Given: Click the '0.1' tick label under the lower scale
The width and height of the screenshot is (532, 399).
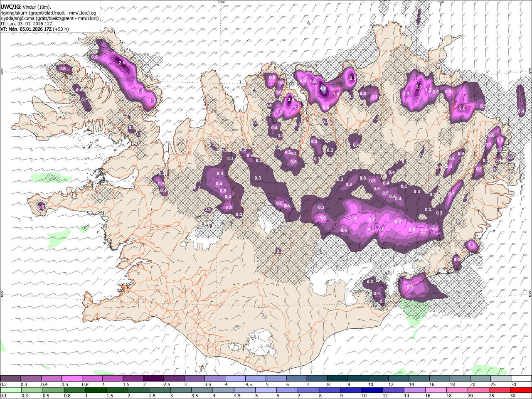Looking at the screenshot, I should pyautogui.click(x=3, y=396).
